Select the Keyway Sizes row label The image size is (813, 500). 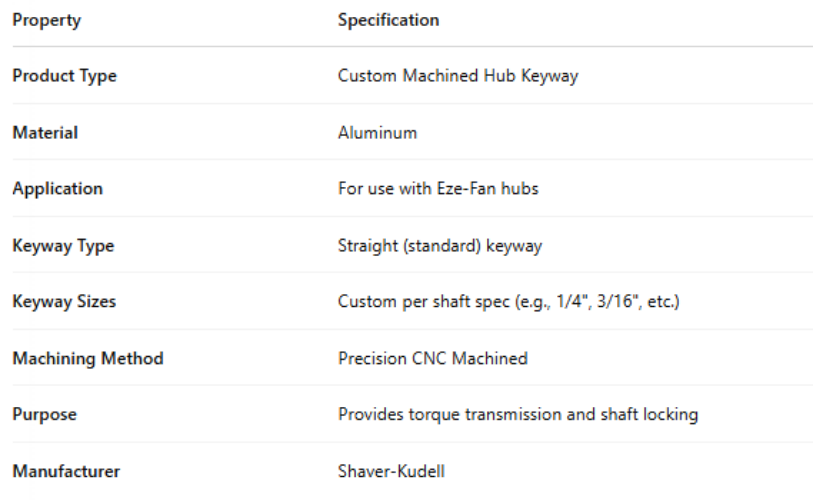pos(64,301)
